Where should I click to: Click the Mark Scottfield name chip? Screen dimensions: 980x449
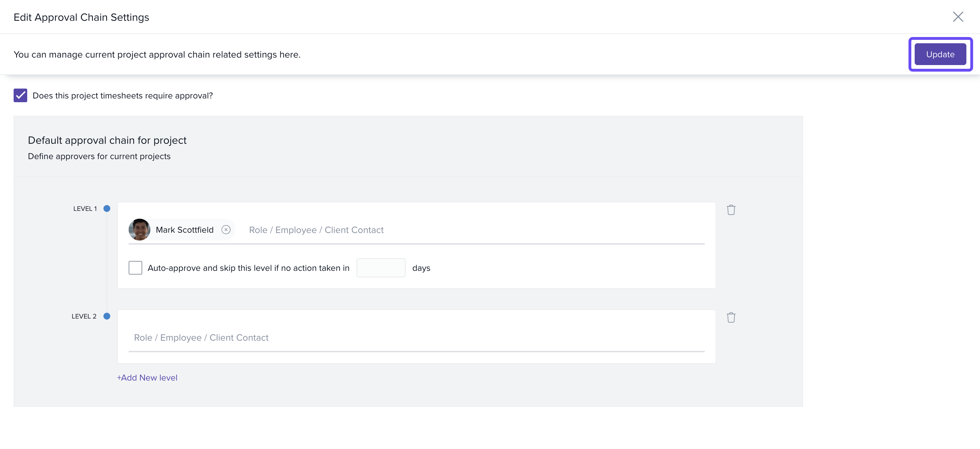click(184, 230)
